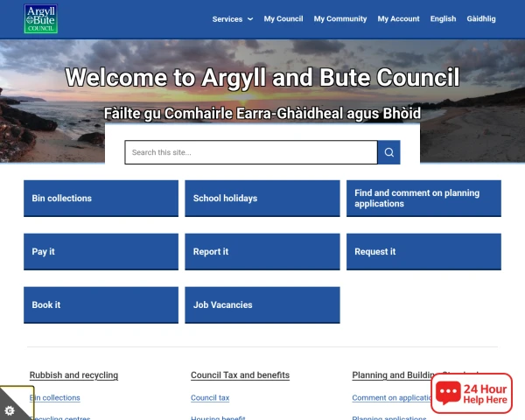Click into the Search this site field
Screen dimensions: 525x420
point(251,152)
